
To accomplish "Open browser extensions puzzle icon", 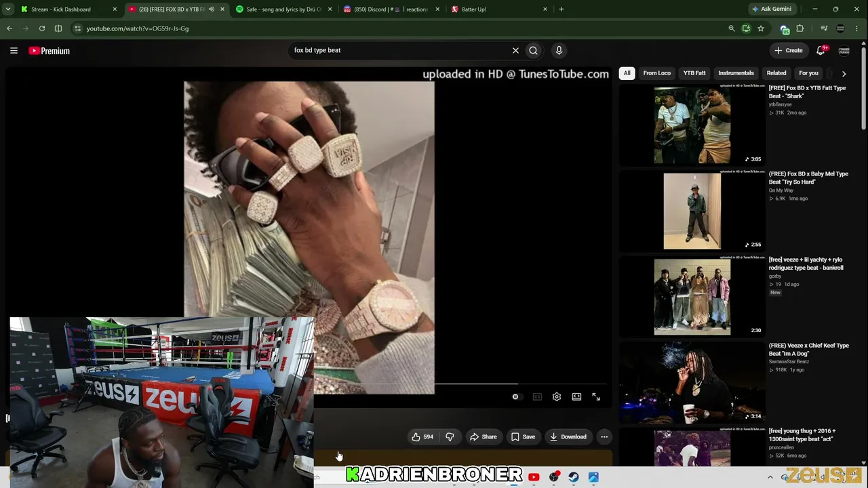I will pyautogui.click(x=800, y=28).
